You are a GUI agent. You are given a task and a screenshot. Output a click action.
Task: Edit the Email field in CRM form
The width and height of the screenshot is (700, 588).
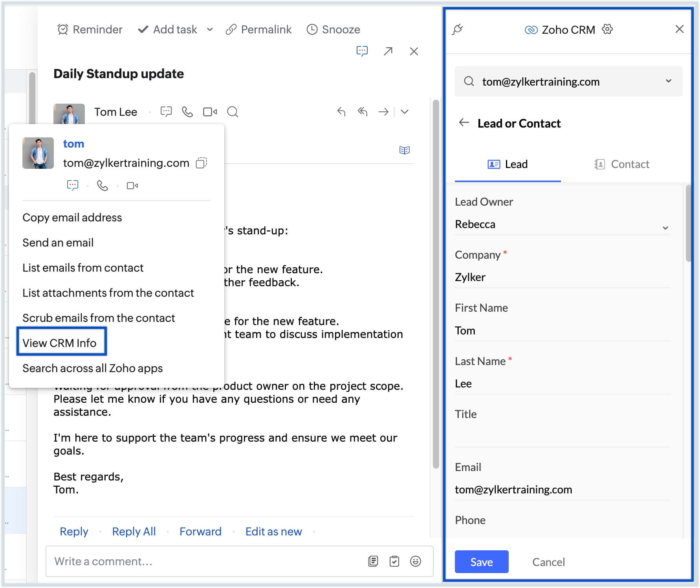tap(563, 490)
